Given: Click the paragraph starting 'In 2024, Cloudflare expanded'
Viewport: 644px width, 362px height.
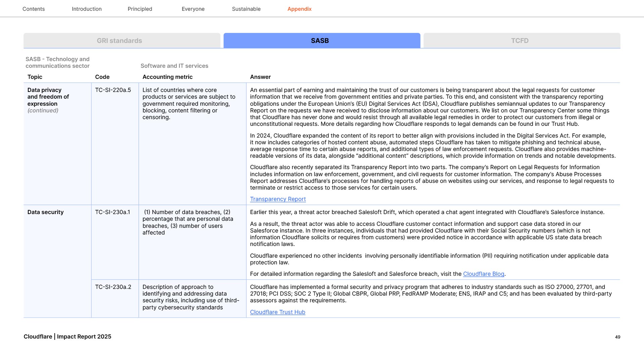Looking at the screenshot, I should coord(433,146).
